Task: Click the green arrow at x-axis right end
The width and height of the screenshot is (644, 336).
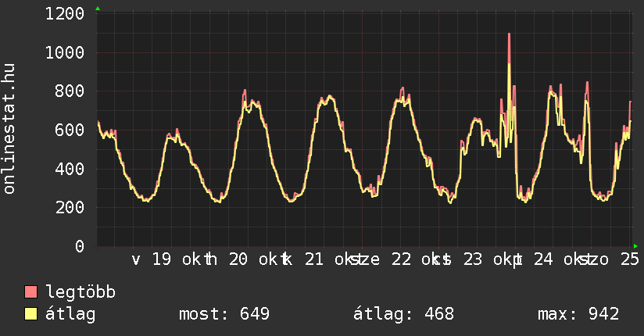Action: (x=635, y=246)
